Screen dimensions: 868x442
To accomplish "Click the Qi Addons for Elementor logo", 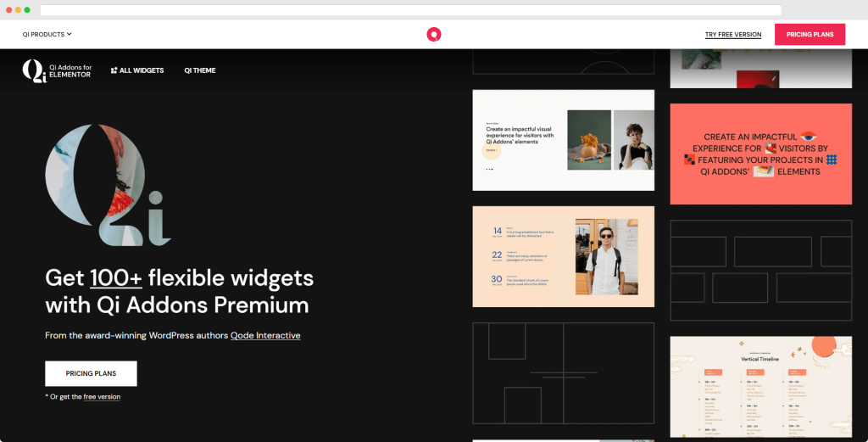I will coord(57,71).
